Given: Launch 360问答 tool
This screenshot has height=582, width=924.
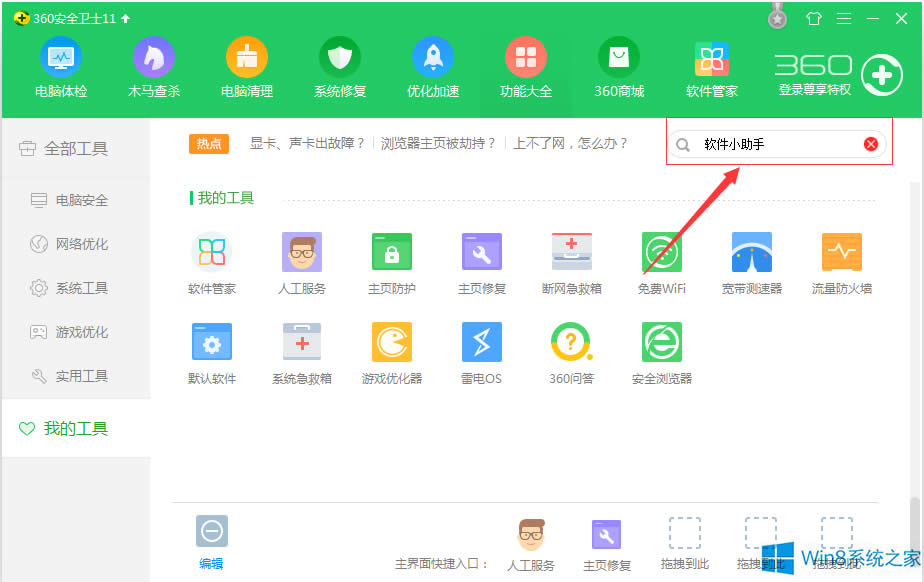Looking at the screenshot, I should (572, 353).
